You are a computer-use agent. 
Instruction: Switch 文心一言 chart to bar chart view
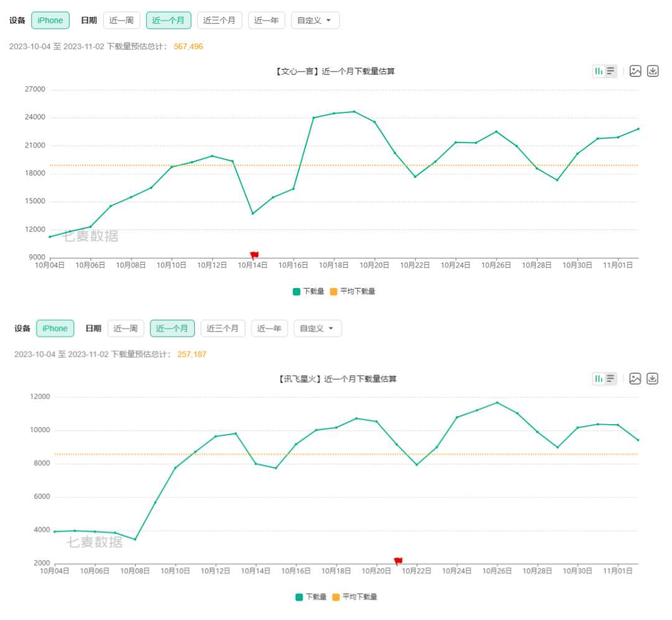pyautogui.click(x=599, y=71)
